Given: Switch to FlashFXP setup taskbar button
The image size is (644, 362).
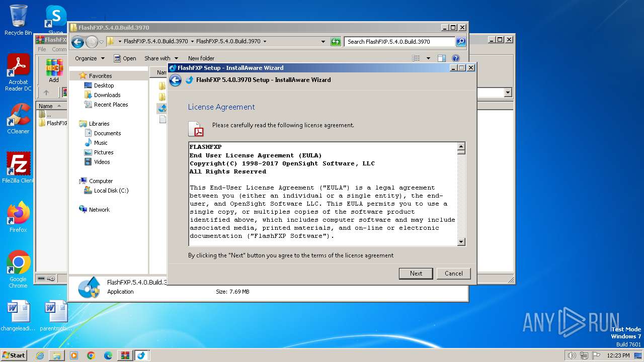Looking at the screenshot, I should tap(142, 355).
